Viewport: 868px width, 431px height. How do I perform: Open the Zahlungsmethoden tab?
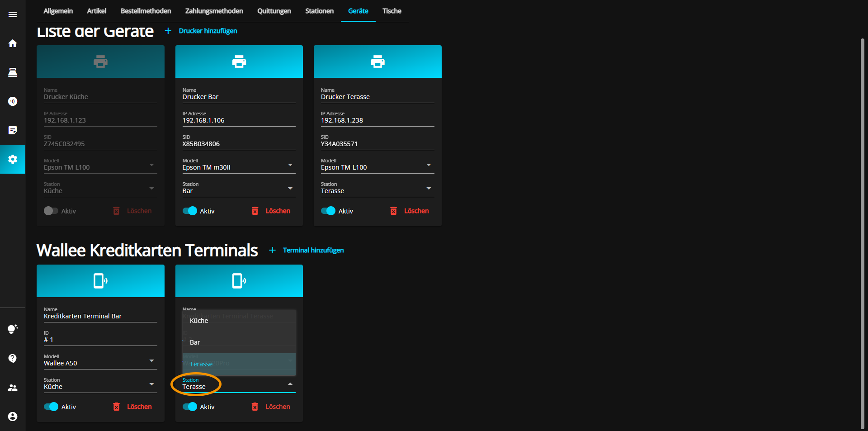click(214, 11)
